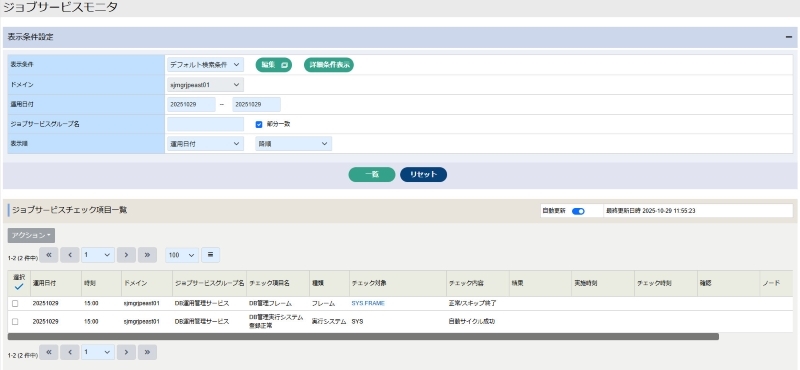800x370 pixels.
Task: Click the select-all checkmark under 選択
Action: 19,287
